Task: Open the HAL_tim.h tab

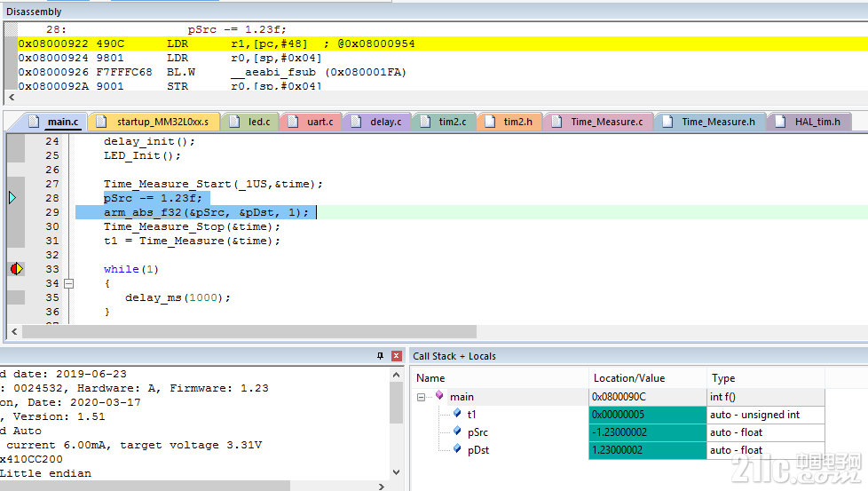Action: 809,122
